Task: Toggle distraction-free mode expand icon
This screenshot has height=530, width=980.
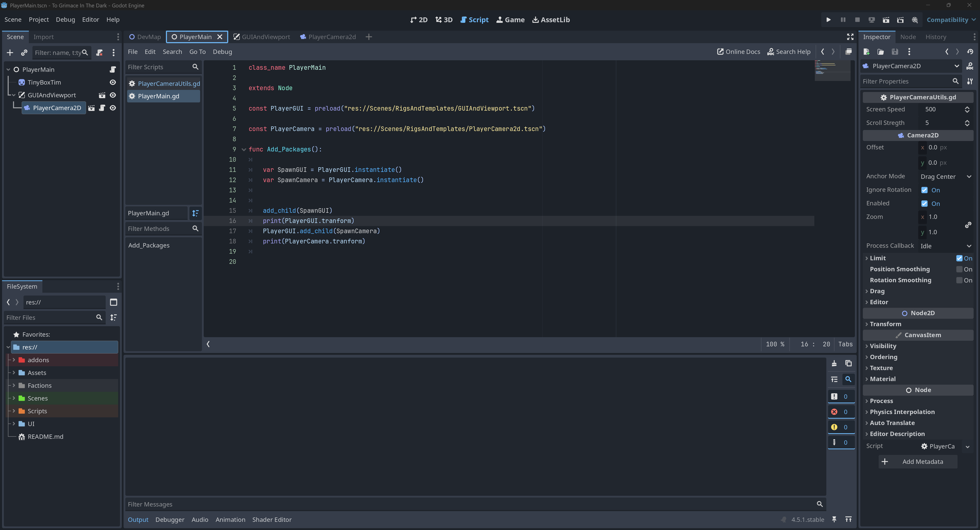Action: pos(850,37)
